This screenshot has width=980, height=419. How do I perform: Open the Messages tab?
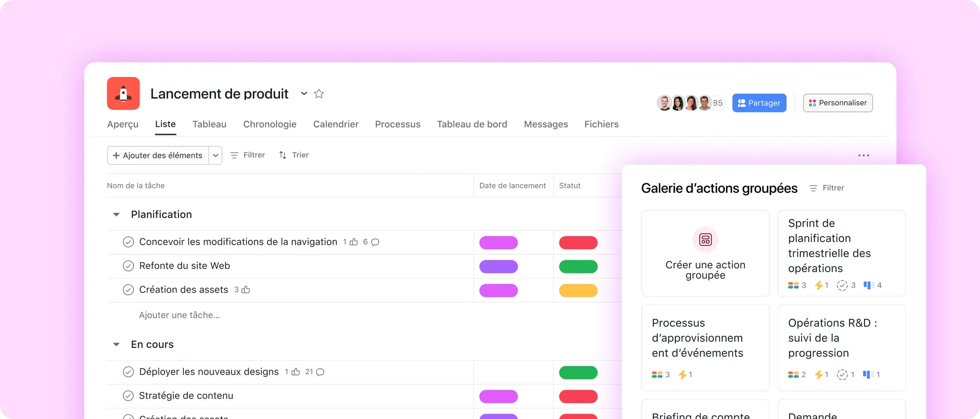pos(546,124)
